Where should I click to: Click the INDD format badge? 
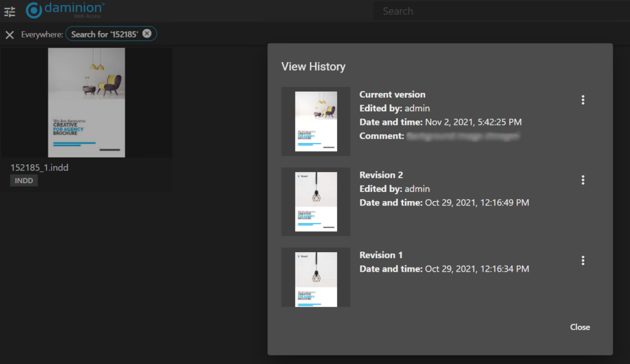[24, 181]
